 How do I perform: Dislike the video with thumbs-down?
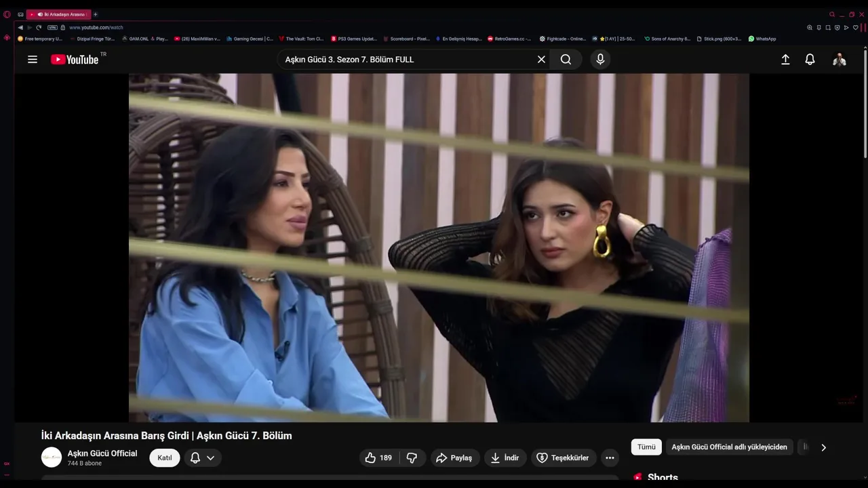(x=412, y=457)
